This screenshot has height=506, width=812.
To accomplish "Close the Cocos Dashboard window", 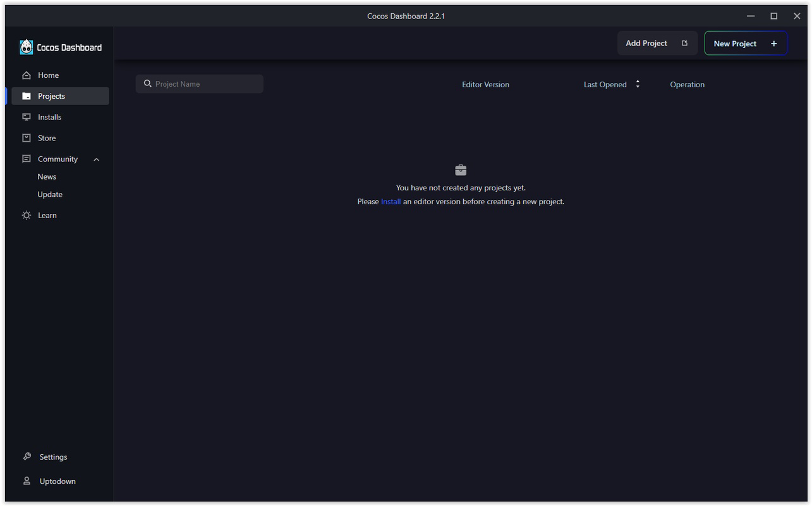I will click(797, 16).
